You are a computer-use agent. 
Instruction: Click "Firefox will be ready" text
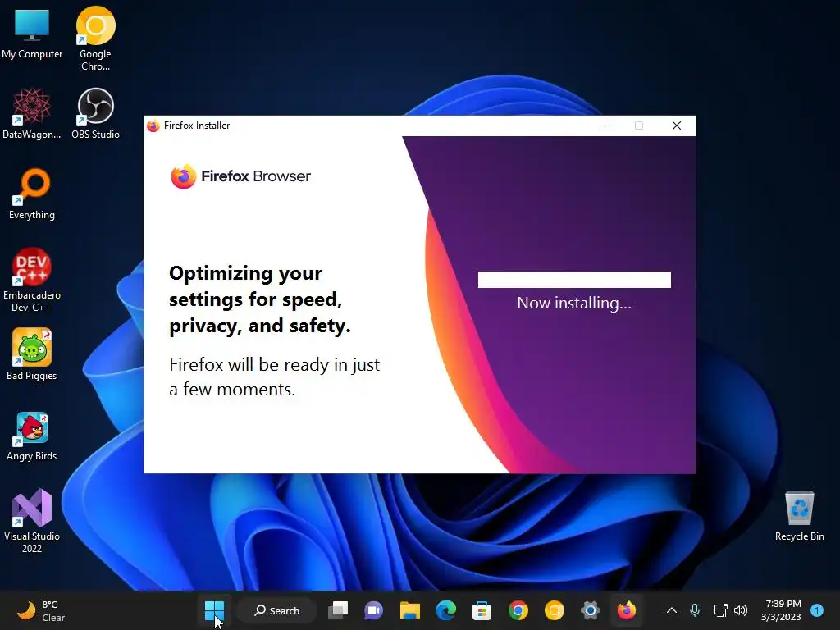point(274,377)
